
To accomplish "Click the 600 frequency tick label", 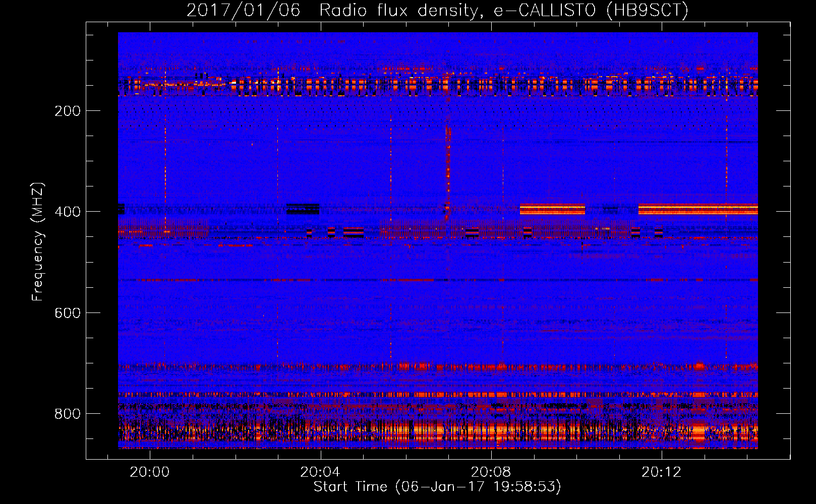I will pos(68,313).
